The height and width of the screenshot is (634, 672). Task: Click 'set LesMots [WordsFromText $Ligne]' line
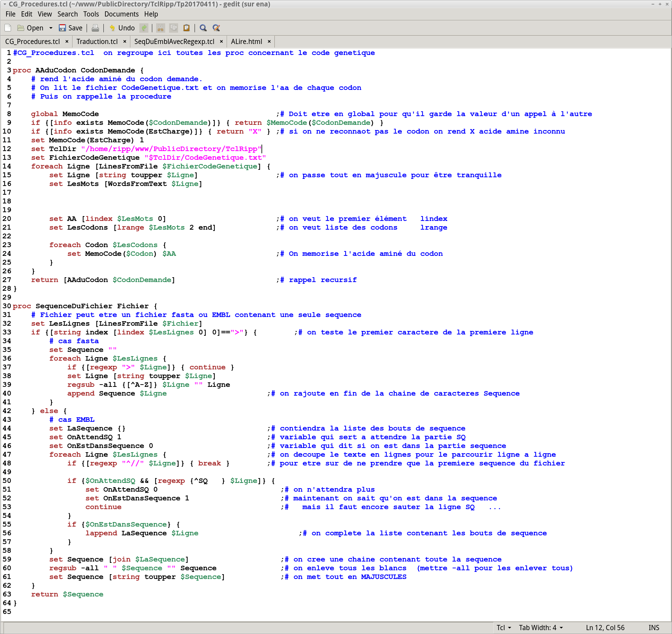point(126,184)
